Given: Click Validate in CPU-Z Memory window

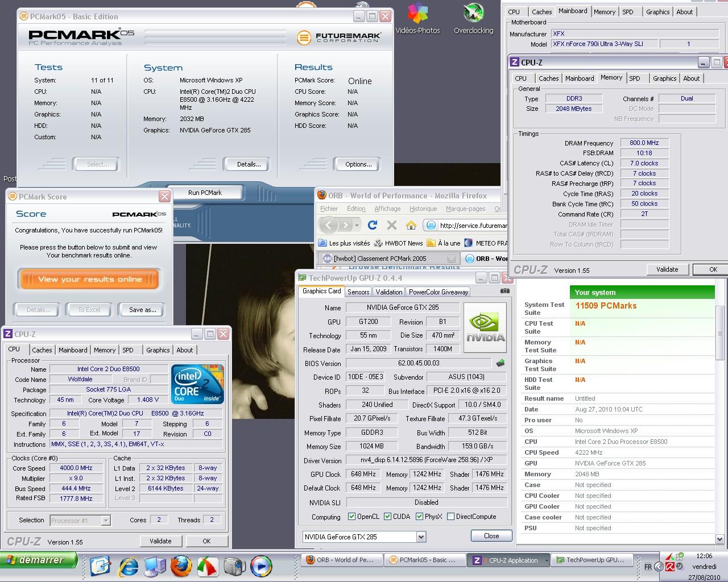Looking at the screenshot, I should pyautogui.click(x=667, y=269).
